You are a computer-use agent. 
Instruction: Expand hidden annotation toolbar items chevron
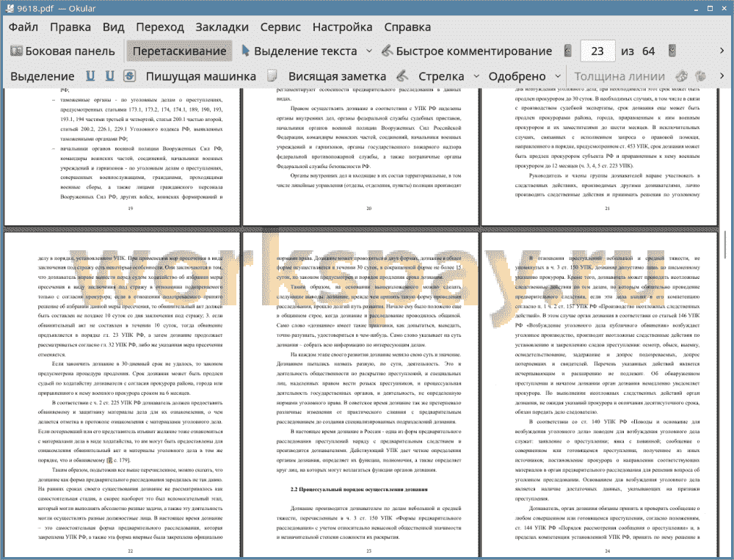722,76
